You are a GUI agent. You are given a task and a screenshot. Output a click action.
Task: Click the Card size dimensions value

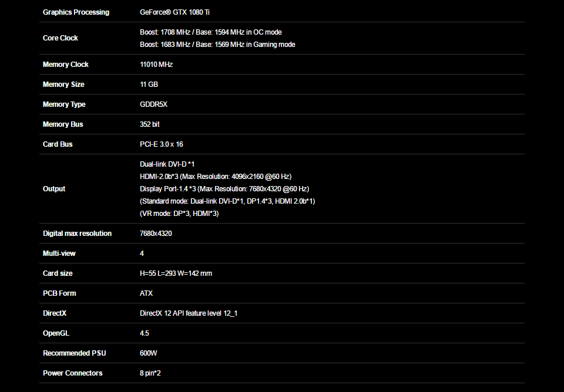coord(176,273)
